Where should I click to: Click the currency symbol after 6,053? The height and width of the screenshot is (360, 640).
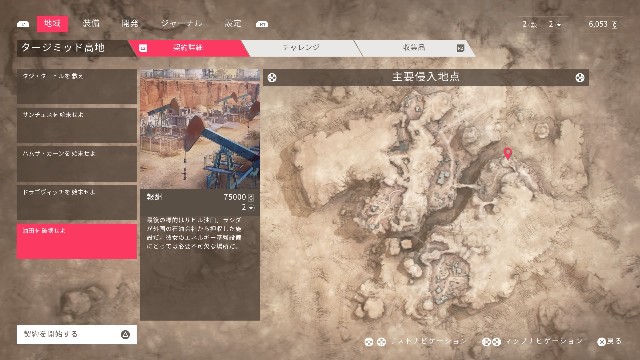tap(614, 24)
